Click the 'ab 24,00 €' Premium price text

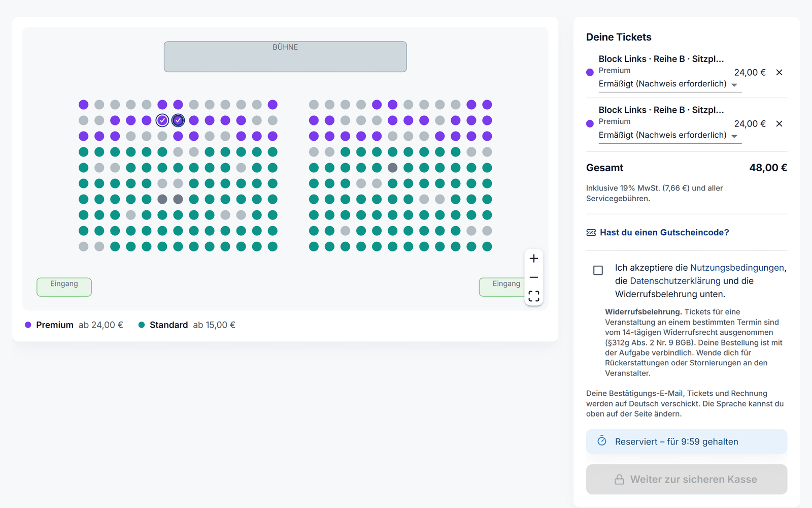point(100,325)
